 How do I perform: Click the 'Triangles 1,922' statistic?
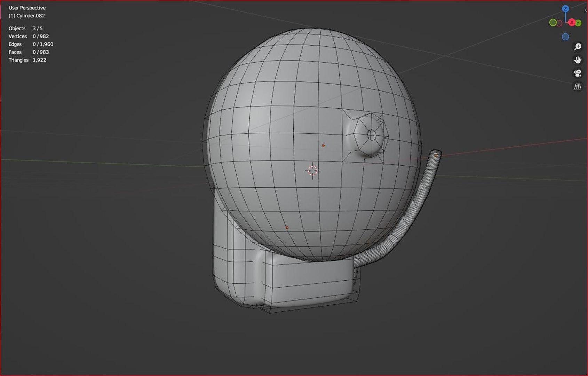27,60
